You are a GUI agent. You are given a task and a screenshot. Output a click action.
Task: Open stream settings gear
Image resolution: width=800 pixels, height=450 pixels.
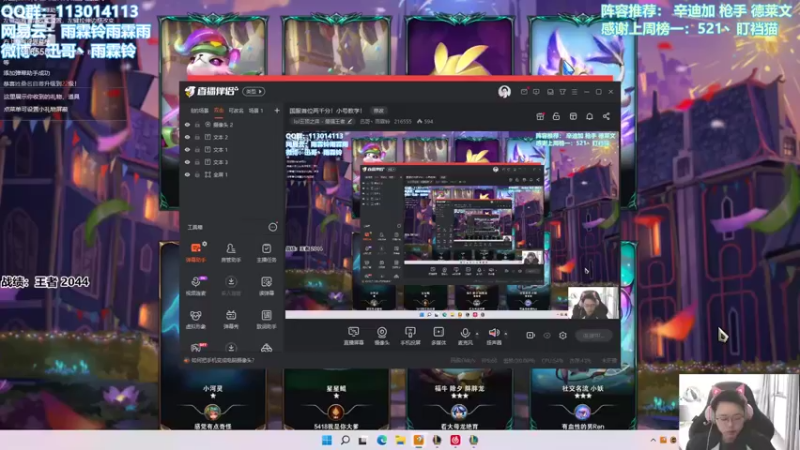click(563, 335)
